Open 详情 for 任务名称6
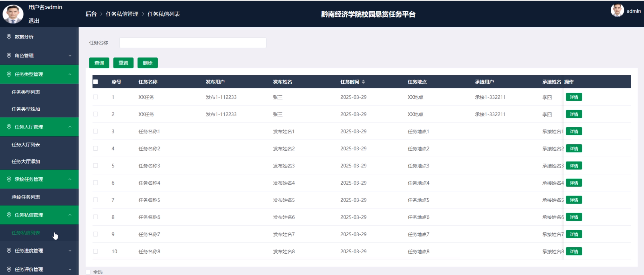 click(574, 217)
